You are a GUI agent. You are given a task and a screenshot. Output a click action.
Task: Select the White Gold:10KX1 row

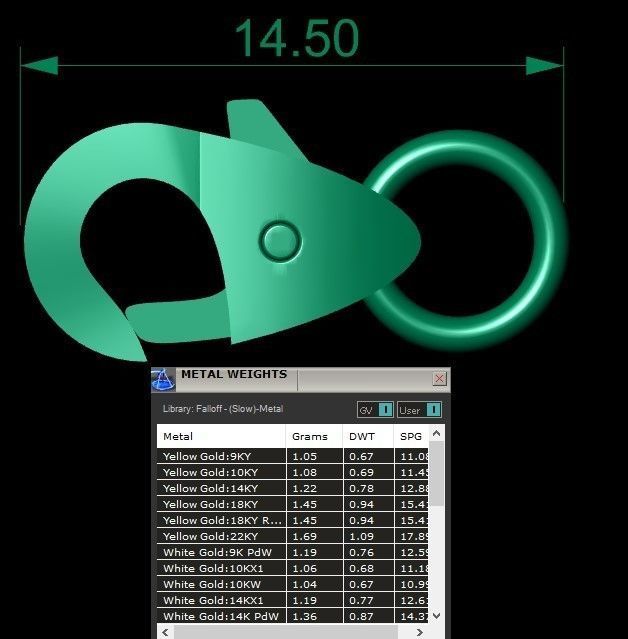coord(293,568)
